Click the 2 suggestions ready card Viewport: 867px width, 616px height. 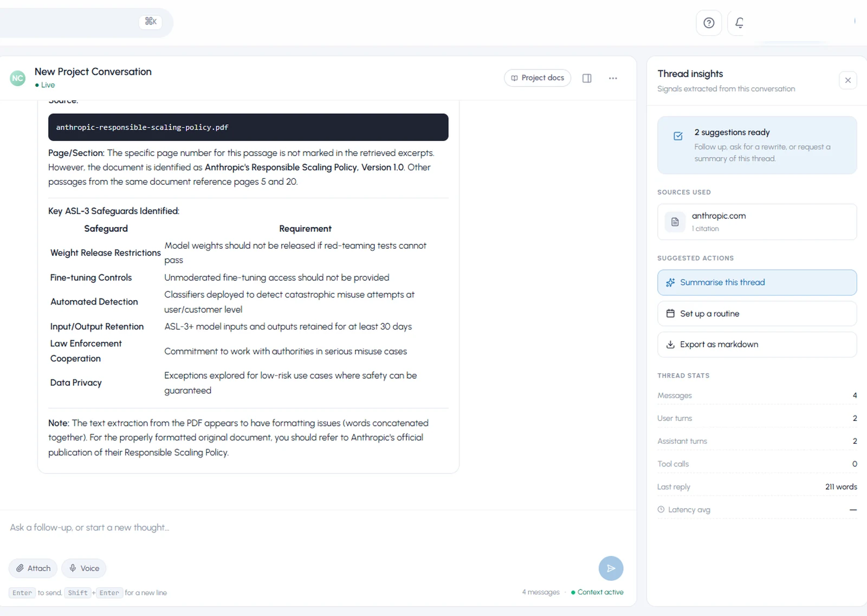(x=757, y=145)
